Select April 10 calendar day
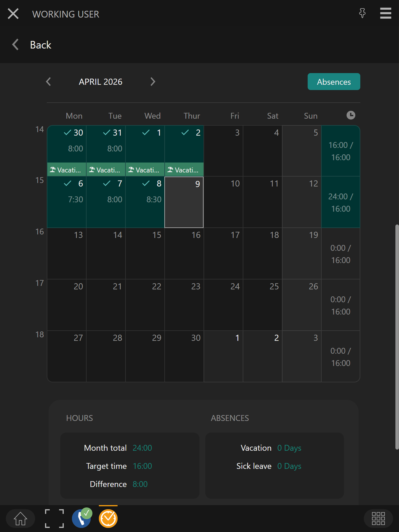The width and height of the screenshot is (399, 532). tap(224, 202)
